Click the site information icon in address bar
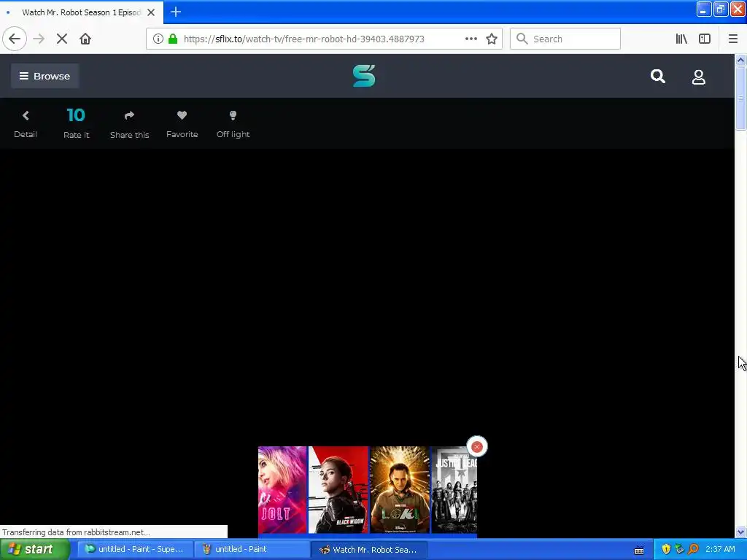 coord(158,39)
